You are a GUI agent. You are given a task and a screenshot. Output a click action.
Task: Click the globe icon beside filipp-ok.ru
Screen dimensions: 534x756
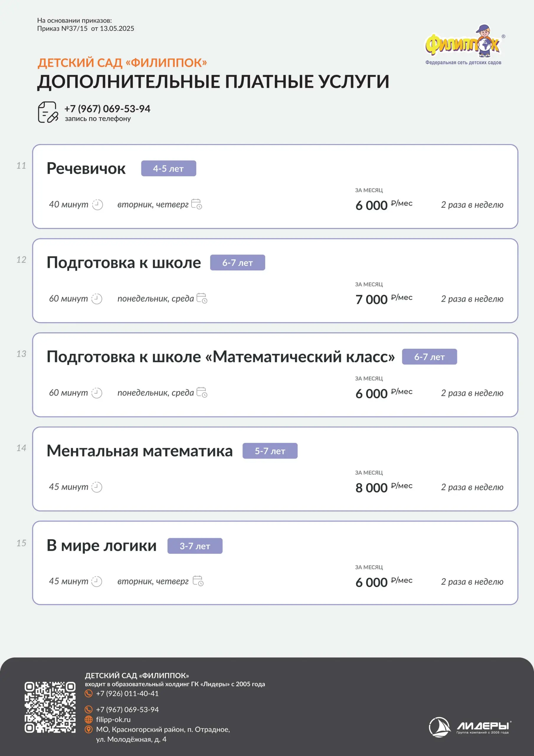89,719
